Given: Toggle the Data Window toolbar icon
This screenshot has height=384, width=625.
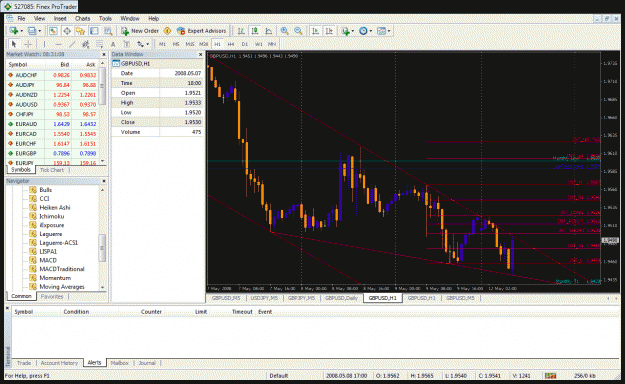Looking at the screenshot, I should tap(67, 31).
